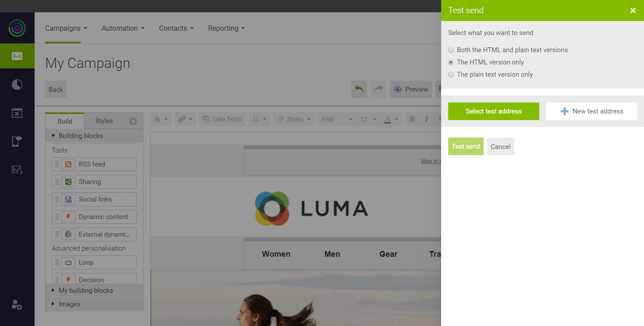Click the Cancel button
Viewport: 644px width, 326px height.
(501, 146)
